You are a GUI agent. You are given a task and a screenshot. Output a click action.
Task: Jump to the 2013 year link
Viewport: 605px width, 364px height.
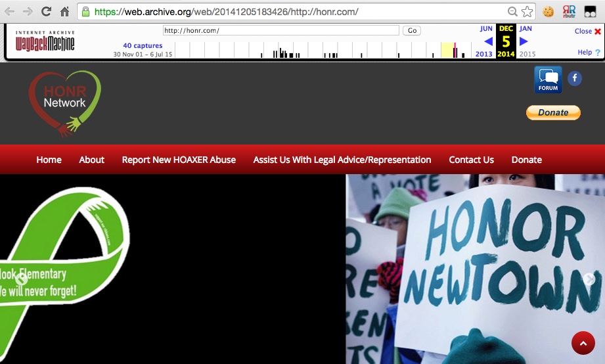[484, 54]
